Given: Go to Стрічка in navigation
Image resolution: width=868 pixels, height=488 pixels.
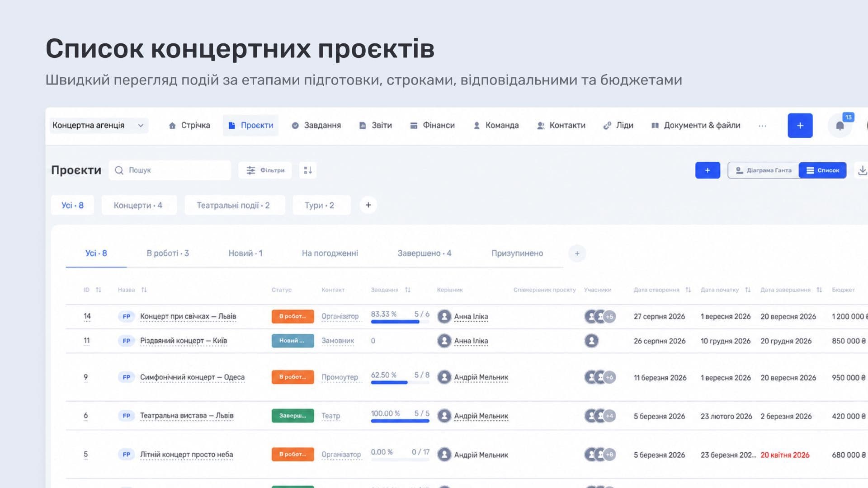Looking at the screenshot, I should (x=189, y=126).
